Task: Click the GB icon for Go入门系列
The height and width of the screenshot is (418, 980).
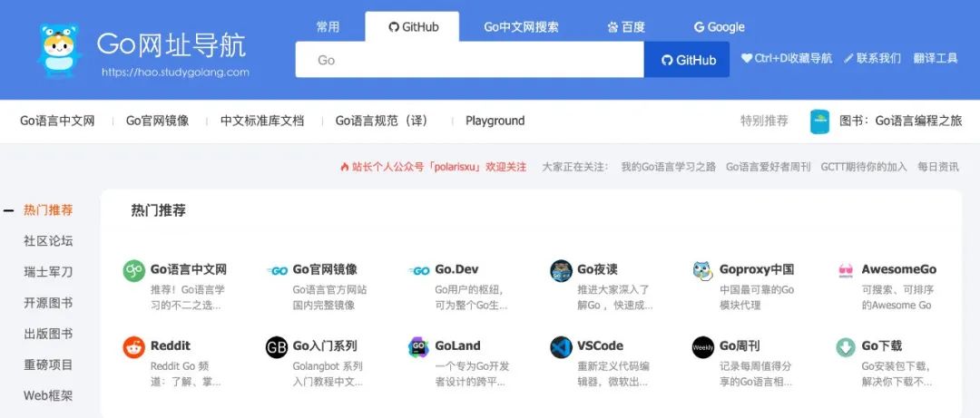Action: point(277,346)
